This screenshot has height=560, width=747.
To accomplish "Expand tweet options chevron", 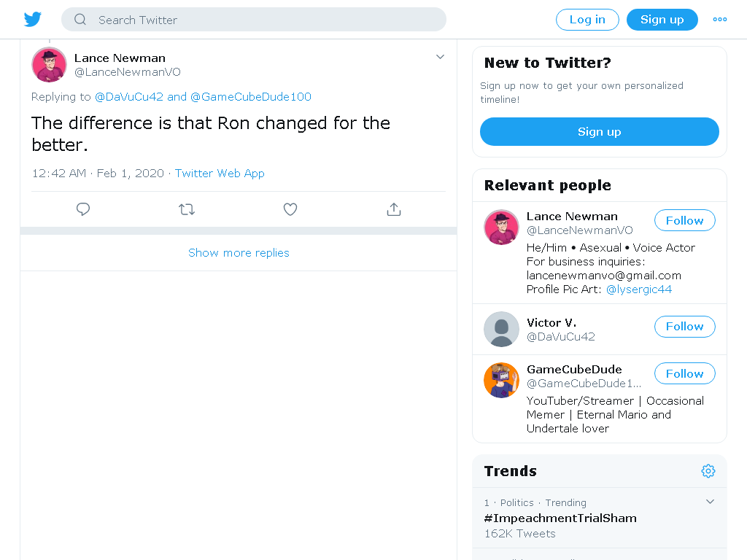I will (440, 57).
